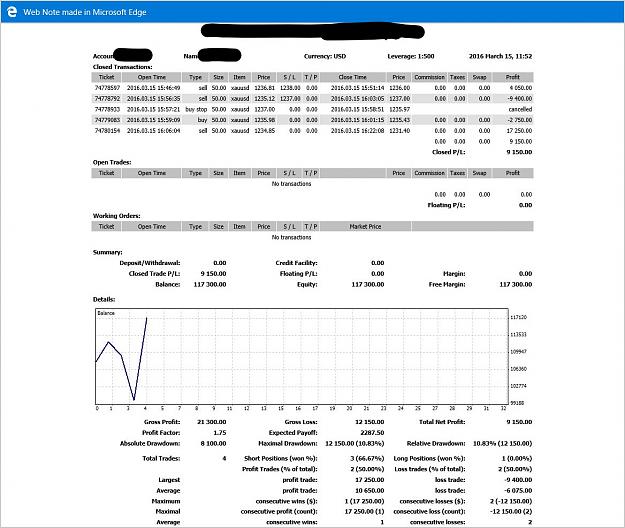625x528 pixels.
Task: Click 'consecutive losses ($):' label
Action: coord(432,502)
